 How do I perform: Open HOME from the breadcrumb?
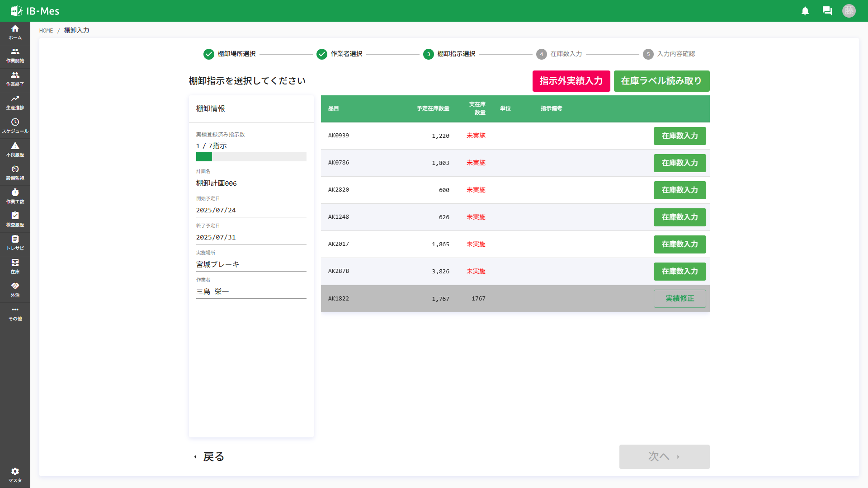tap(46, 30)
